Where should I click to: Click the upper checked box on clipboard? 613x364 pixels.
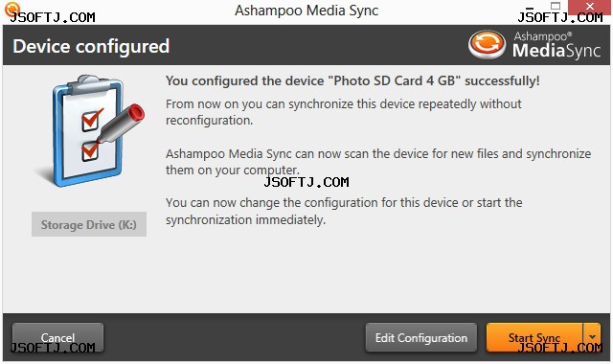[x=92, y=120]
